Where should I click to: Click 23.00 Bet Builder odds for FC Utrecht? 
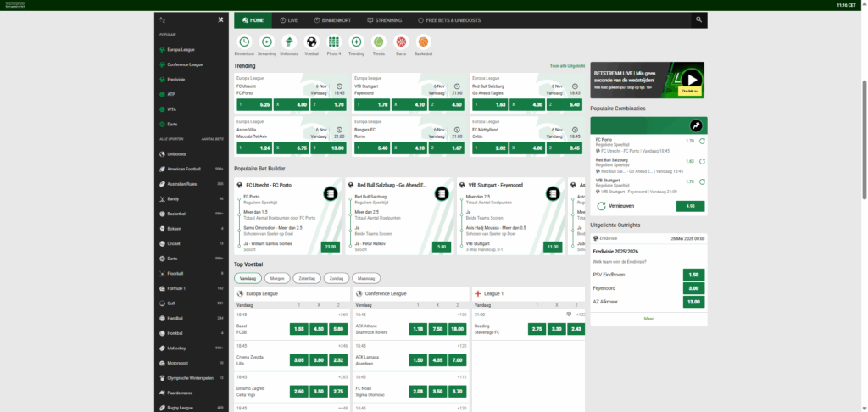click(x=331, y=247)
